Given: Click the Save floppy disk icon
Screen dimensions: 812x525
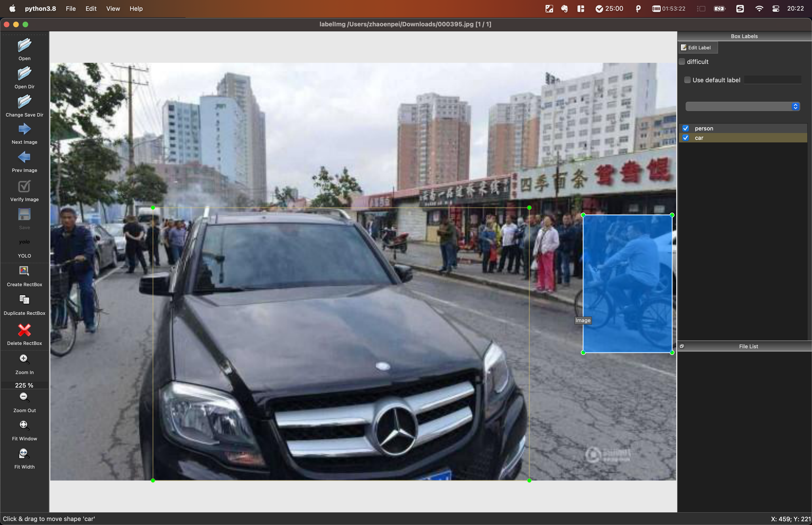Looking at the screenshot, I should click(x=24, y=214).
